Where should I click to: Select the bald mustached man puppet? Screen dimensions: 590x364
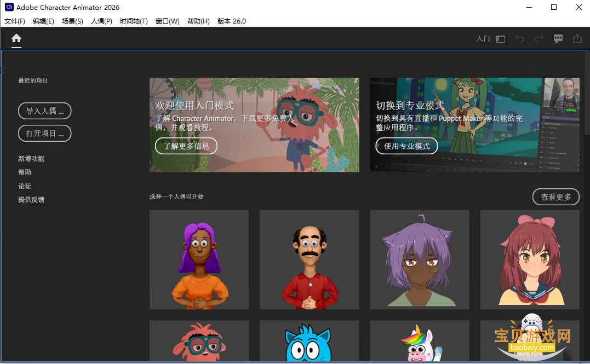[310, 260]
